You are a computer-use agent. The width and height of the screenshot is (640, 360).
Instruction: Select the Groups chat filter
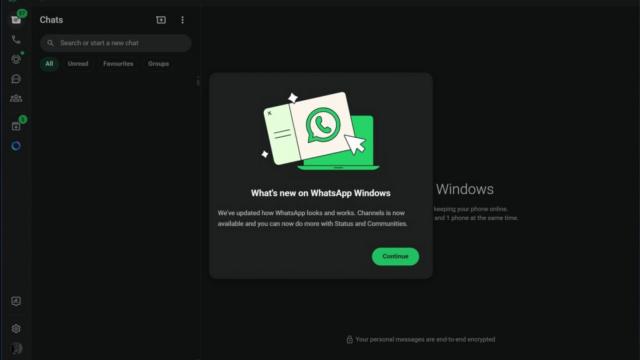158,64
